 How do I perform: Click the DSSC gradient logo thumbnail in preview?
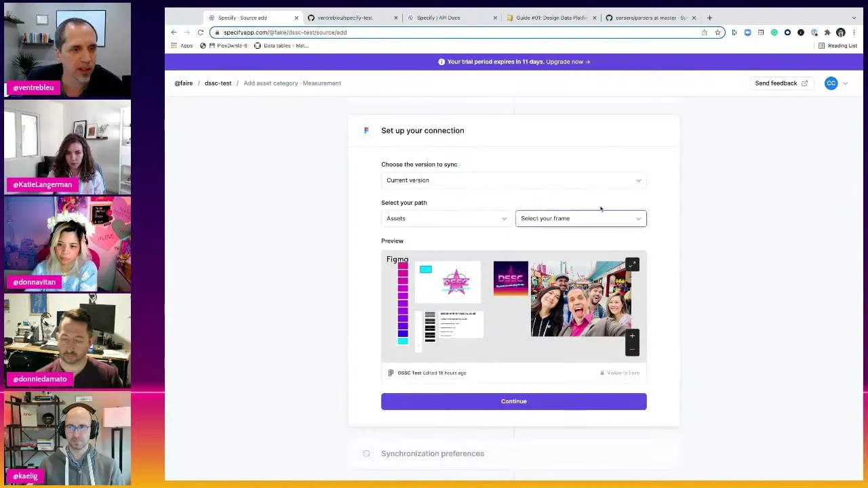click(511, 278)
